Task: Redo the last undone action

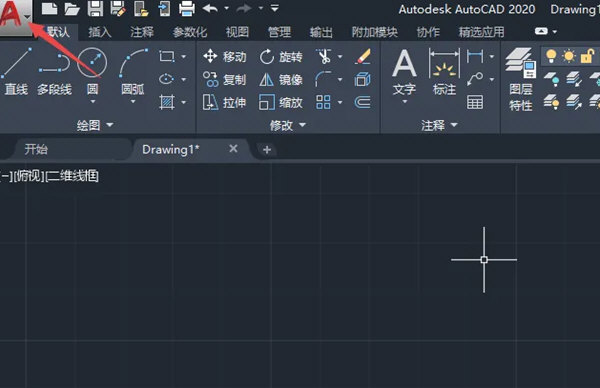Action: [244, 8]
